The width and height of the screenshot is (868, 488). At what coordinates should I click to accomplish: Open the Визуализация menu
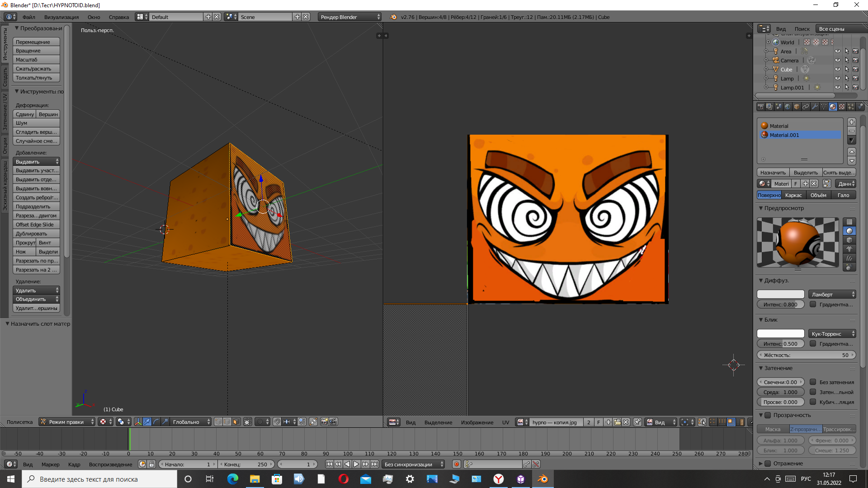click(x=61, y=17)
